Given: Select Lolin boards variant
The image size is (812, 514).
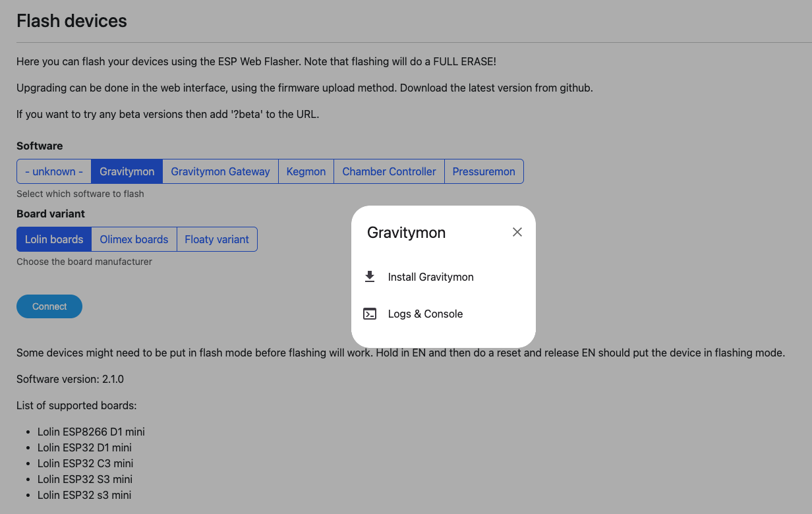Looking at the screenshot, I should pos(54,239).
